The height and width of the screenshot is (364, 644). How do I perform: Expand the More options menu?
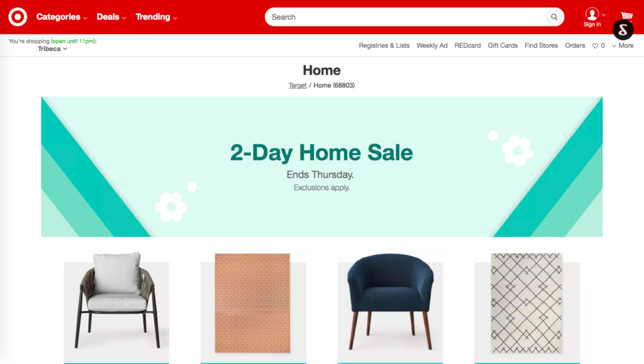pyautogui.click(x=623, y=45)
